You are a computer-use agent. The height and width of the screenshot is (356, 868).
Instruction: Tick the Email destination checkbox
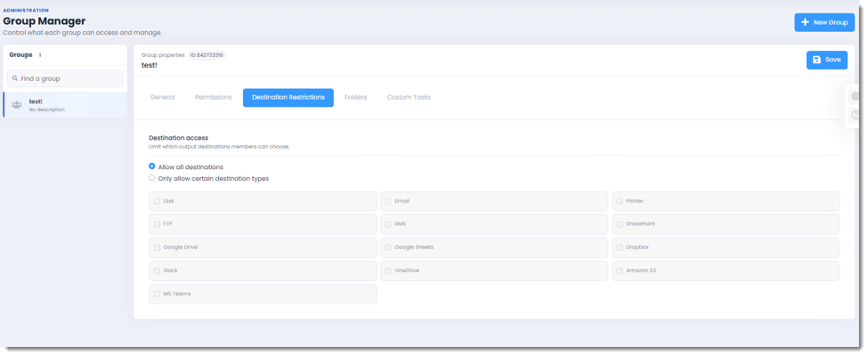point(388,201)
